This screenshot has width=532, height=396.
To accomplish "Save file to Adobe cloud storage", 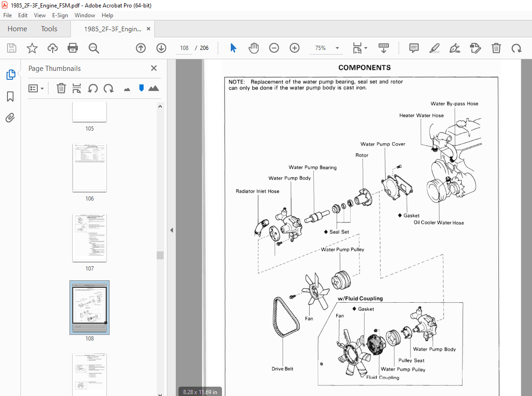I will (x=52, y=48).
